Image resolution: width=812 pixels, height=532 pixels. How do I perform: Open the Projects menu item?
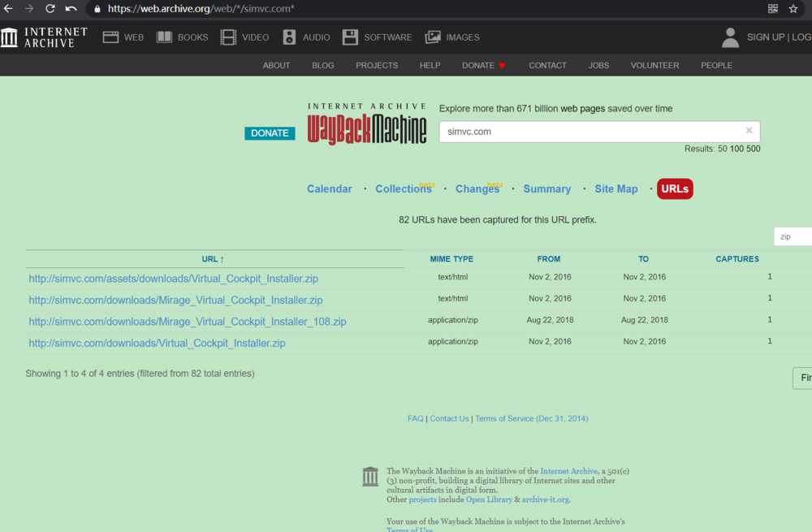(377, 65)
